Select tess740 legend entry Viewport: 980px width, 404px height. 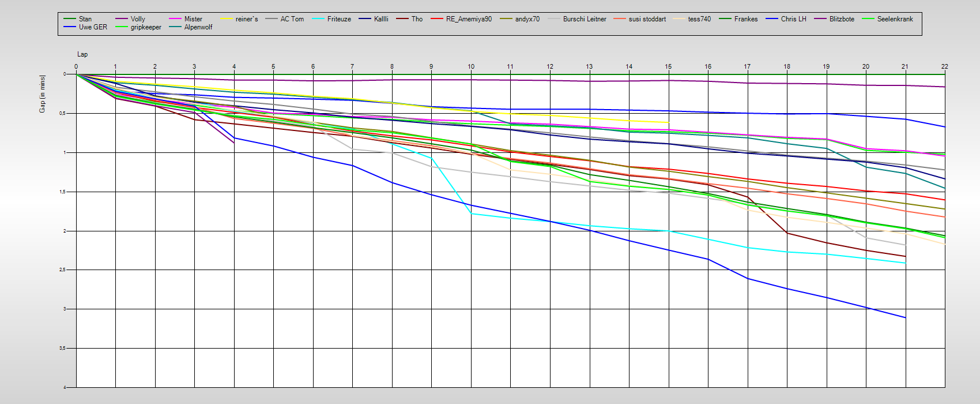[x=699, y=19]
